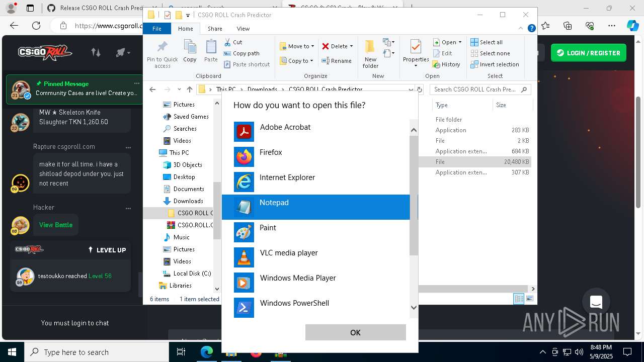Viewport: 644px width, 362px height.
Task: Sort files by the Size column
Action: pos(513,105)
